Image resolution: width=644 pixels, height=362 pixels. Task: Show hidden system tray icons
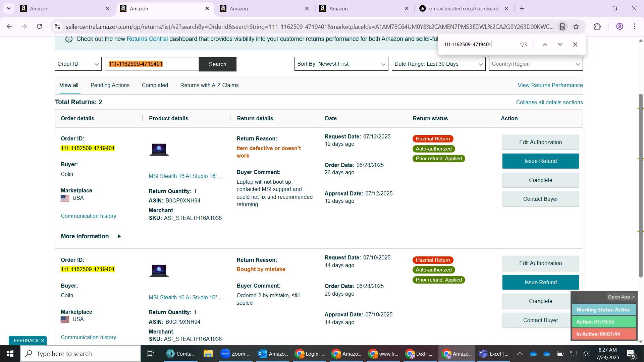coord(520,354)
